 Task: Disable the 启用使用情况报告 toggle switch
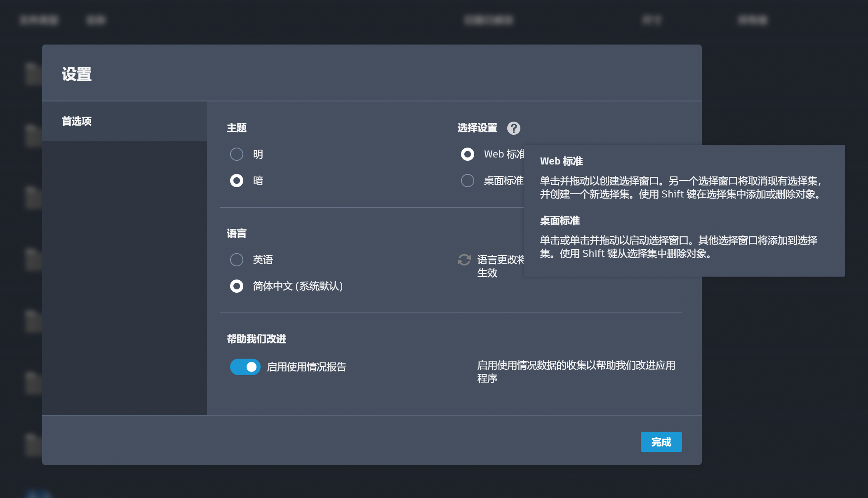click(245, 367)
